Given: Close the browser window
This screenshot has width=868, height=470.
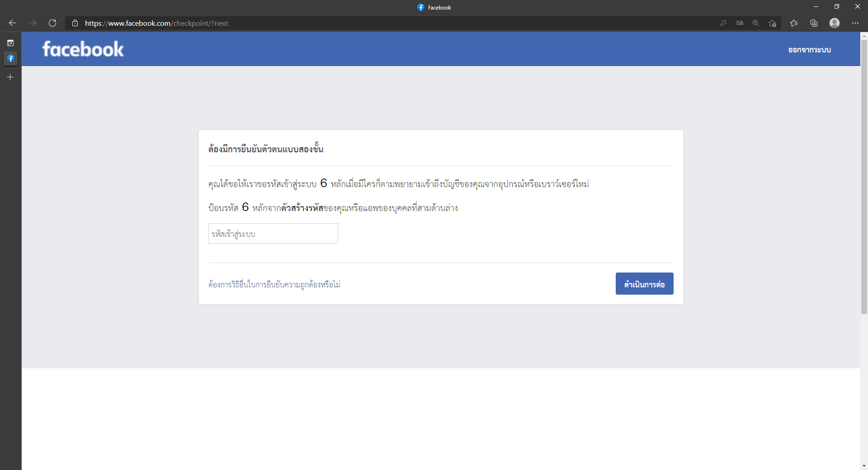Looking at the screenshot, I should tap(858, 7).
